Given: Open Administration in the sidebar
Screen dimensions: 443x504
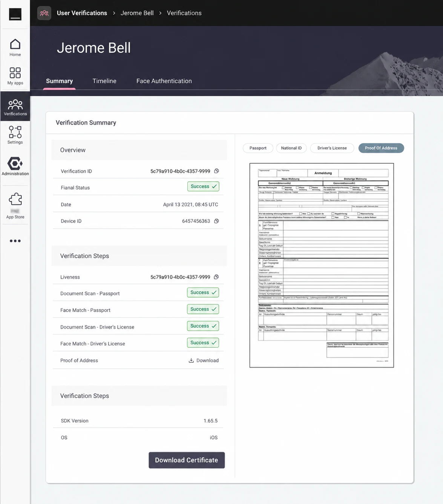Looking at the screenshot, I should (15, 166).
